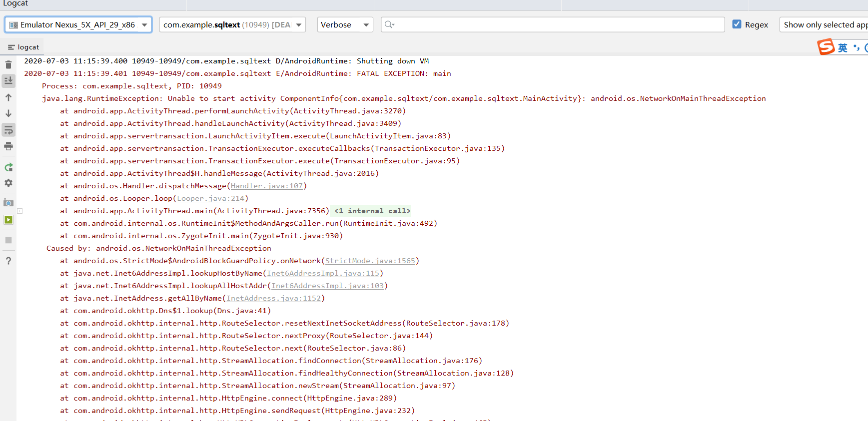Select the logcat tab
868x421 pixels.
23,47
